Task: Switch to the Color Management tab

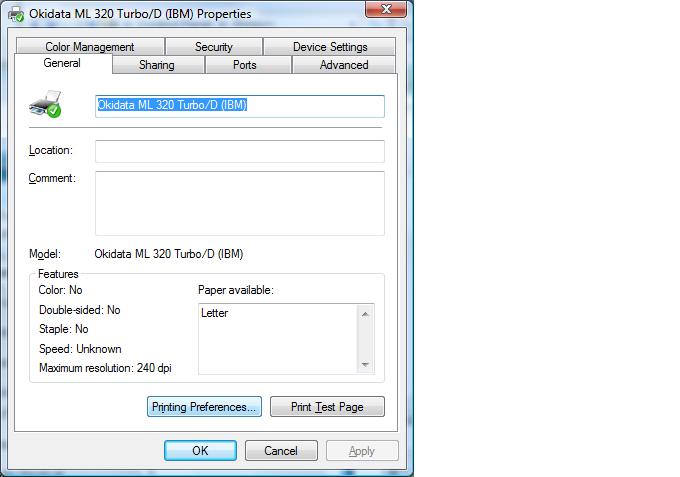Action: (89, 47)
